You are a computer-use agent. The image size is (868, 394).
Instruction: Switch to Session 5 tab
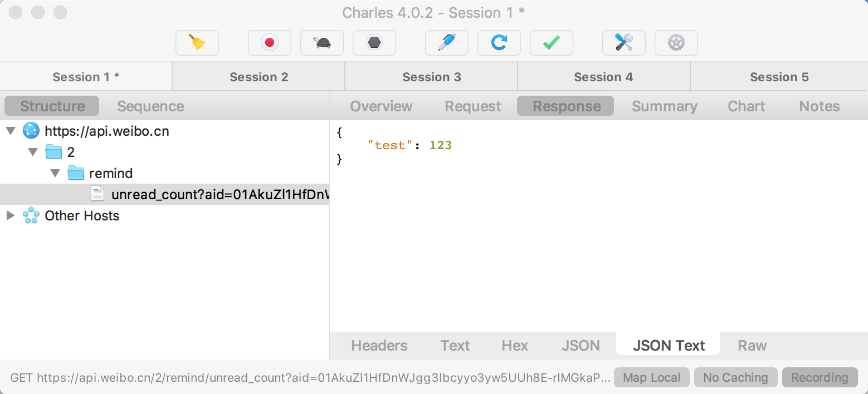click(x=779, y=77)
